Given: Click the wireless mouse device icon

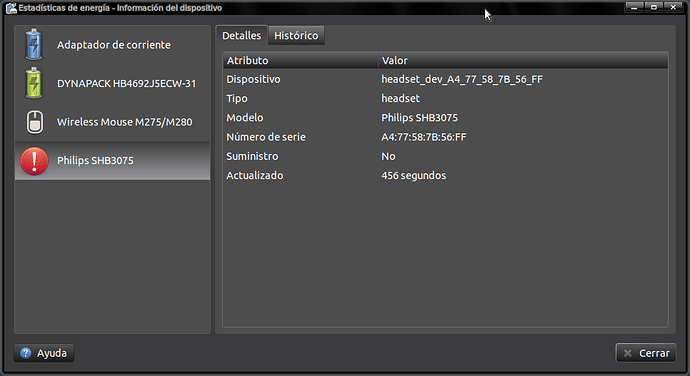Looking at the screenshot, I should tap(35, 122).
